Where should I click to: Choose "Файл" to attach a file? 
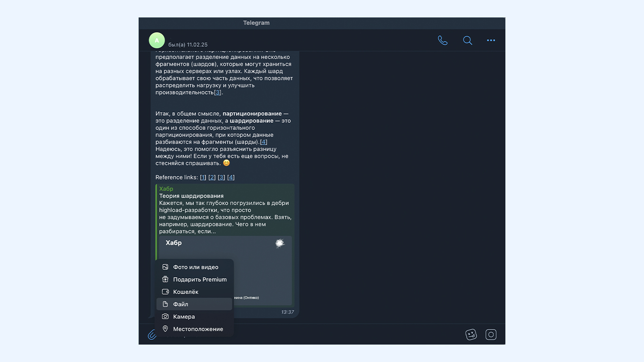pyautogui.click(x=195, y=304)
